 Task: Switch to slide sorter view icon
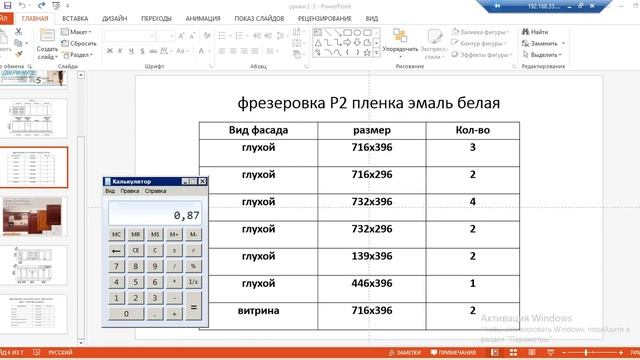pos(513,352)
